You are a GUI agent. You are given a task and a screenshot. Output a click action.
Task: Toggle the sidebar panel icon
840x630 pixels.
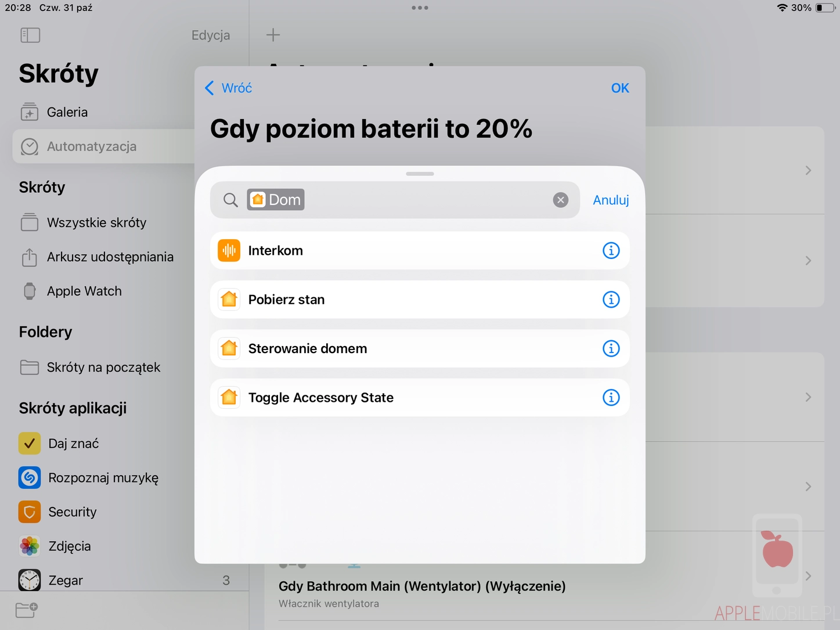(30, 35)
